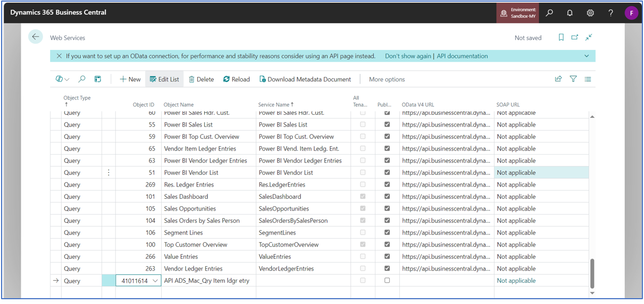The height and width of the screenshot is (304, 644).
Task: Click the scroll up arrow of the list
Action: click(x=592, y=116)
